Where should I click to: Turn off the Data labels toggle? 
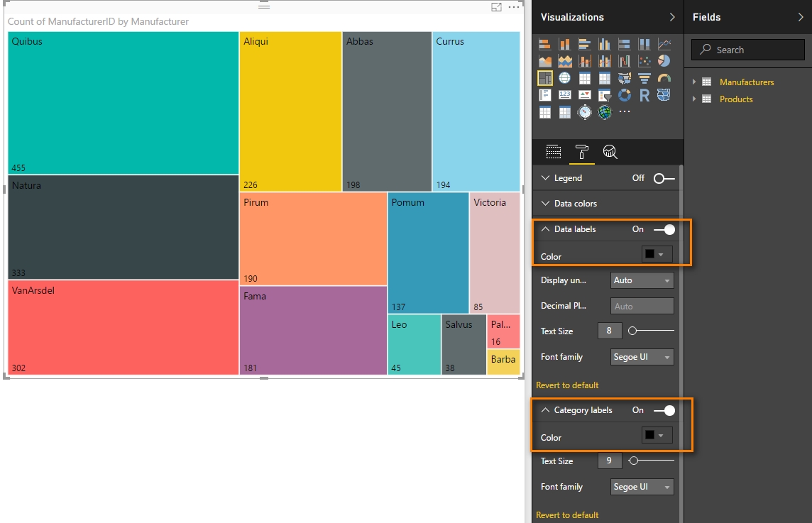point(664,229)
